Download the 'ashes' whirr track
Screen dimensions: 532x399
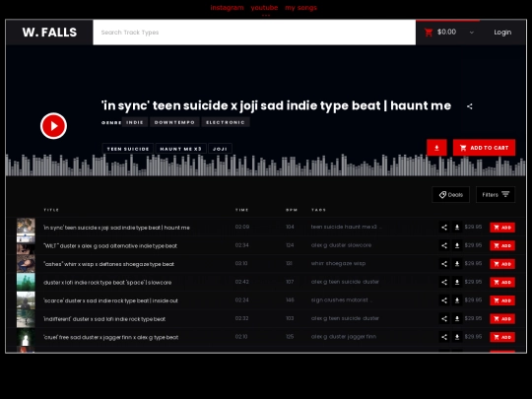point(457,264)
